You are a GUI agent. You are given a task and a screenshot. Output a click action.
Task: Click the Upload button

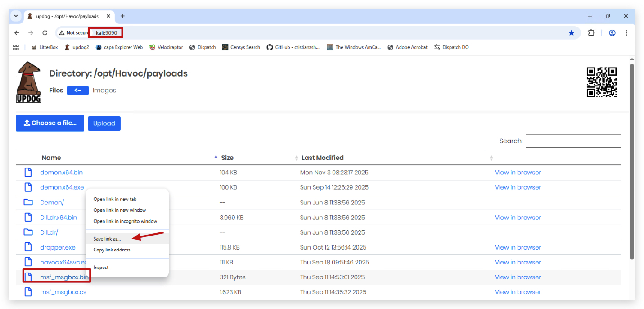tap(104, 123)
